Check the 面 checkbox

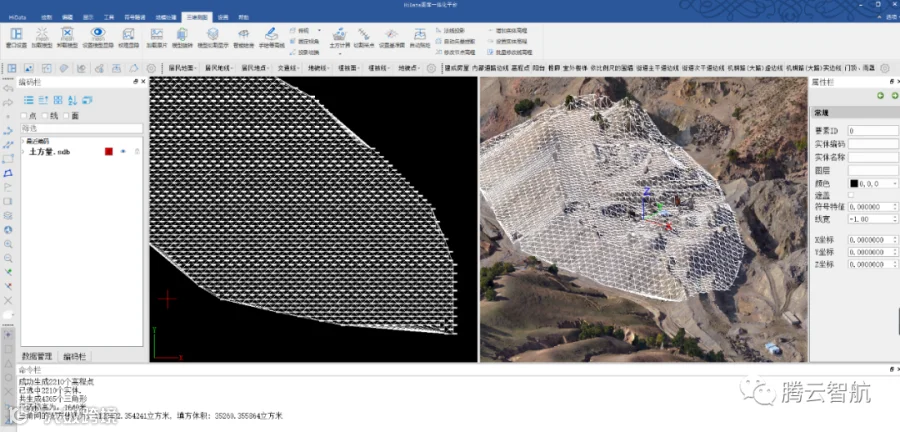(x=67, y=116)
